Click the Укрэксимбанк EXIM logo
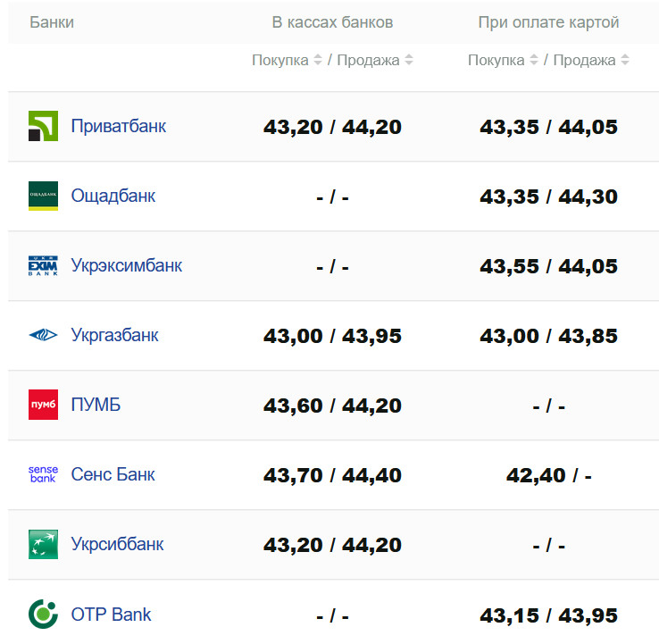 pyautogui.click(x=43, y=265)
